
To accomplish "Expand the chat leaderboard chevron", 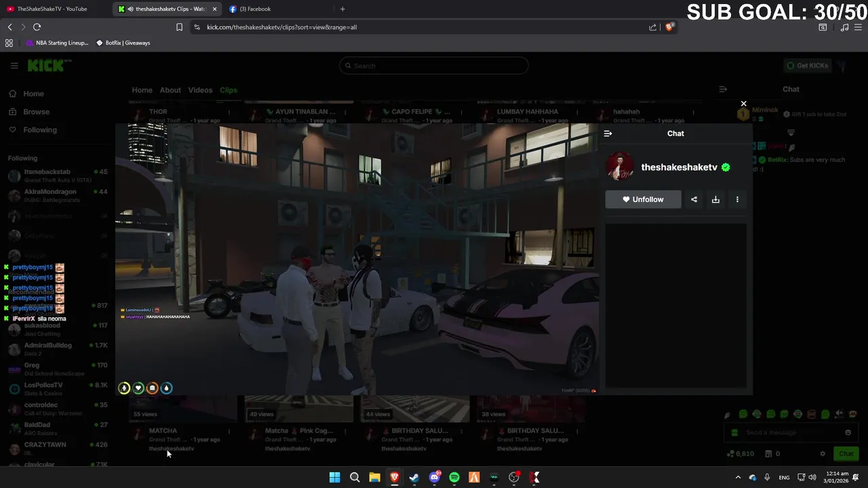I will click(791, 133).
